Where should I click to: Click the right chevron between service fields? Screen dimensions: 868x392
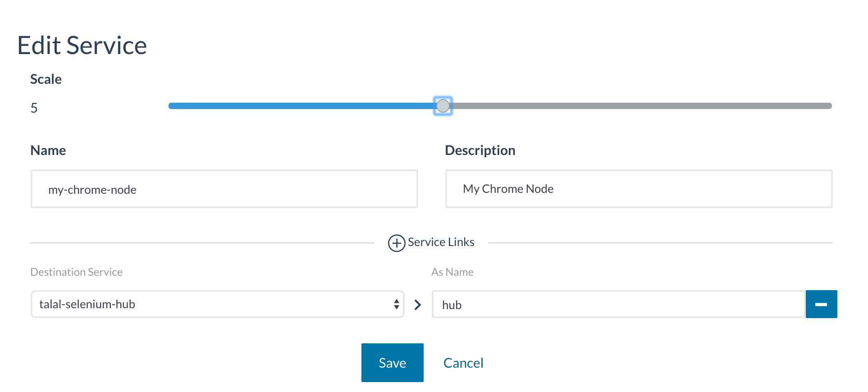418,305
